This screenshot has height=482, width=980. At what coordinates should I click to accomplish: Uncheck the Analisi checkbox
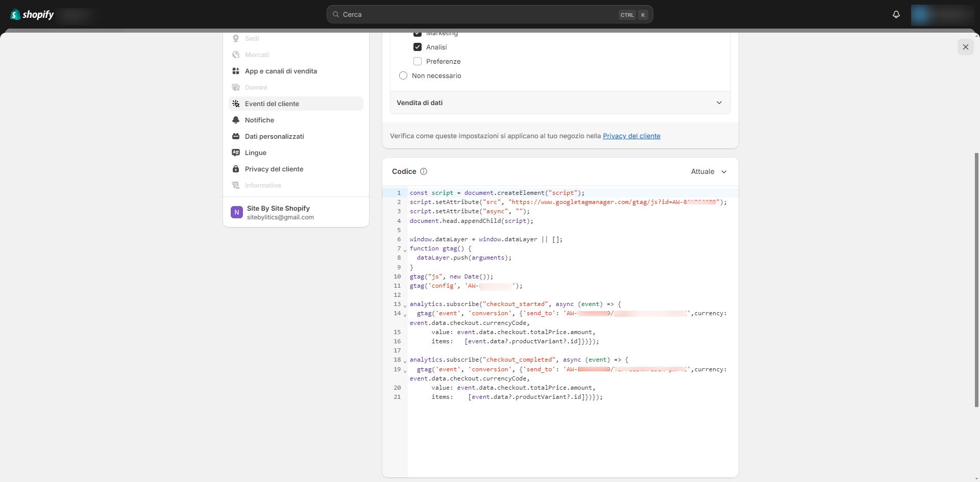[418, 47]
